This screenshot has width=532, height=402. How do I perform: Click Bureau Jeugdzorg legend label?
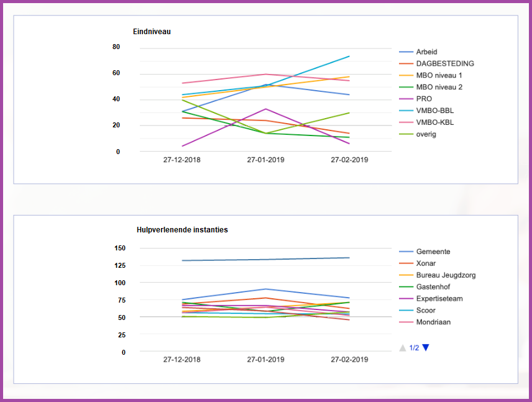coord(446,275)
